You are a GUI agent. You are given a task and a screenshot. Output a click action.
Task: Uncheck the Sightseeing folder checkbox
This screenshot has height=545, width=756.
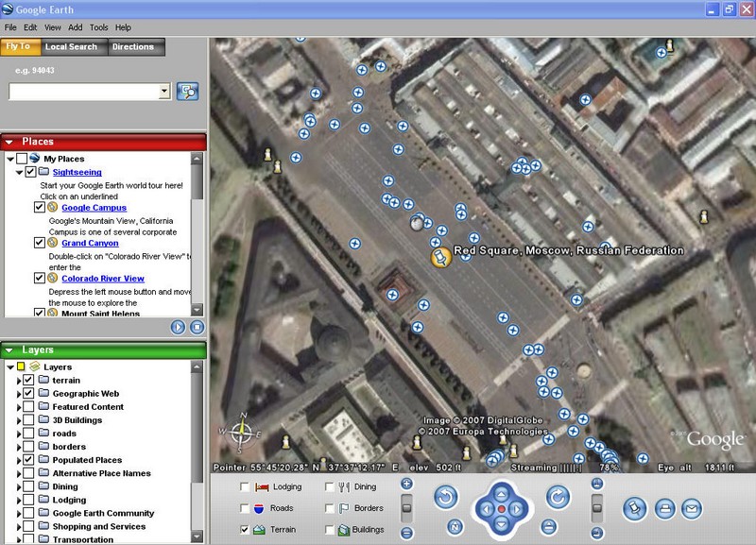30,172
